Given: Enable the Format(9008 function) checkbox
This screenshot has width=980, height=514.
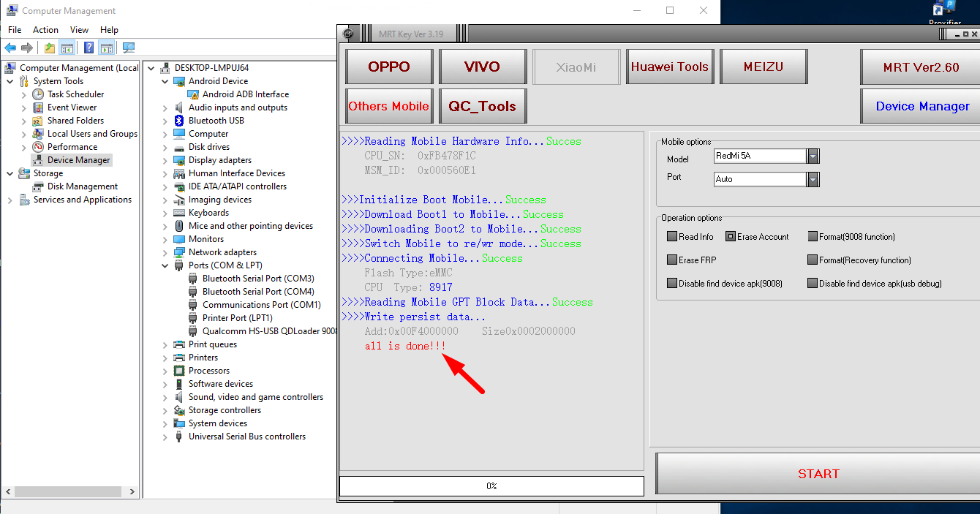Looking at the screenshot, I should point(813,237).
